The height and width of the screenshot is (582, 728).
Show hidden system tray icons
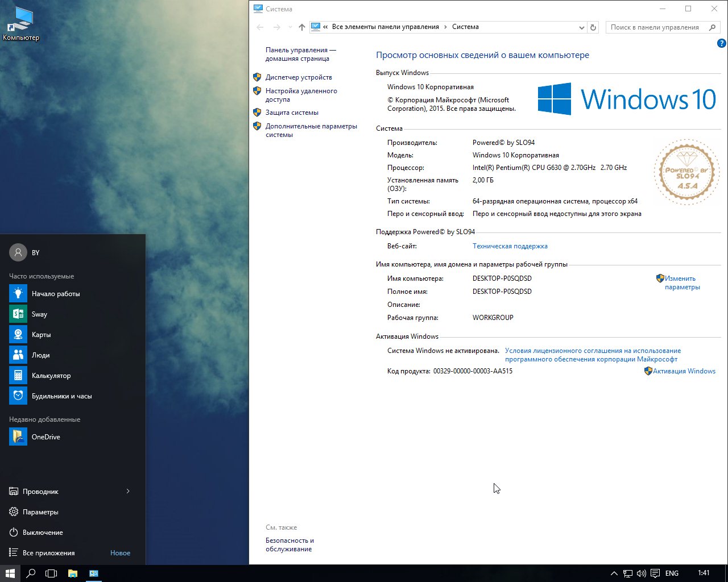(614, 573)
